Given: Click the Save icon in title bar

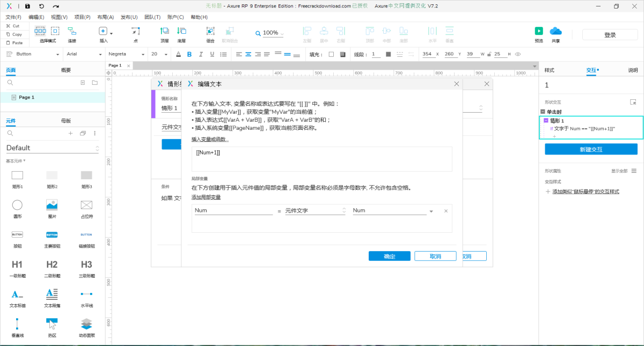Looking at the screenshot, I should (x=27, y=6).
